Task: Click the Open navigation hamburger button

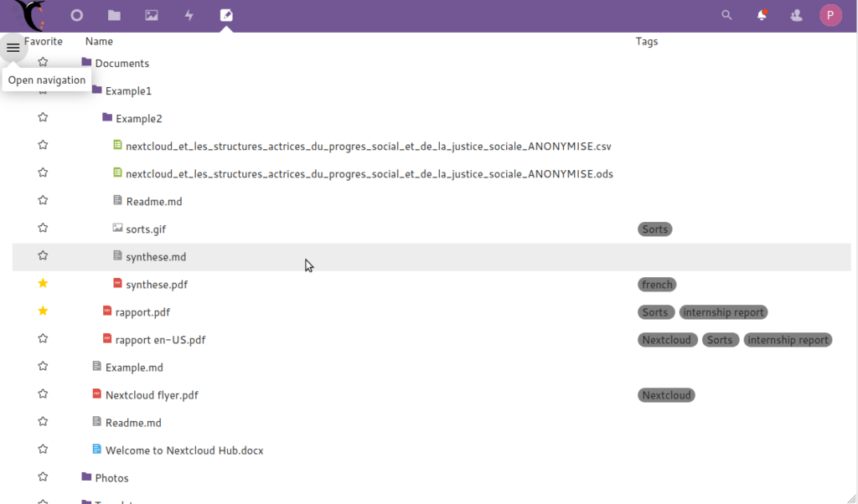Action: click(13, 48)
